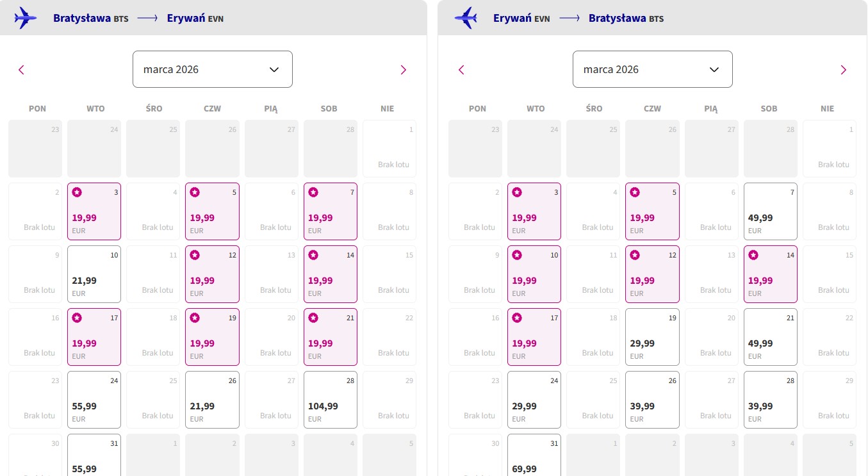Click the airplane icon beside Erywań EVN header

(x=466, y=18)
